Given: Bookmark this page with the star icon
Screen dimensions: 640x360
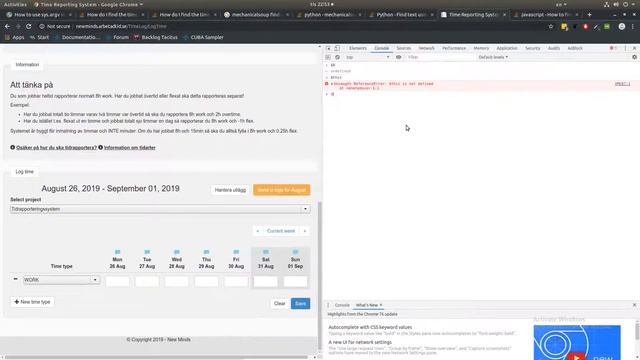Looking at the screenshot, I should point(551,26).
